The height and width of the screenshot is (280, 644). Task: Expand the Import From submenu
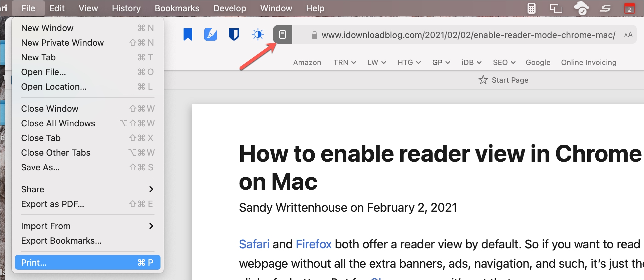click(87, 226)
